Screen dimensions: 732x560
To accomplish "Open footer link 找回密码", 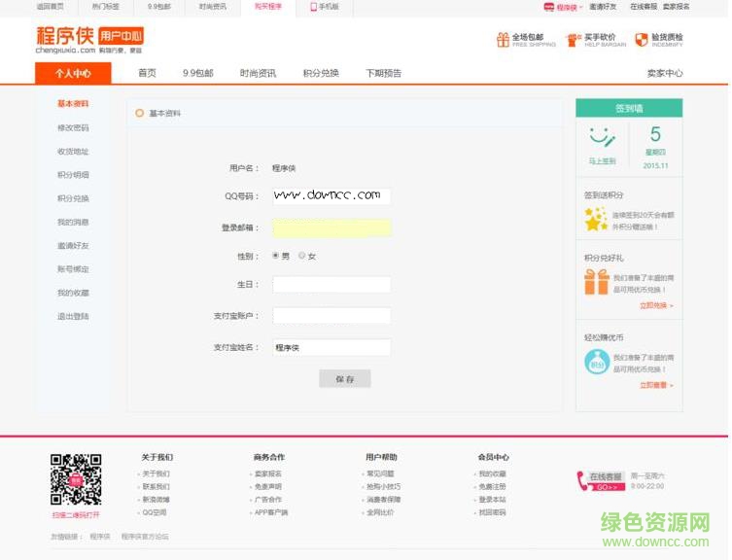I will [x=493, y=512].
